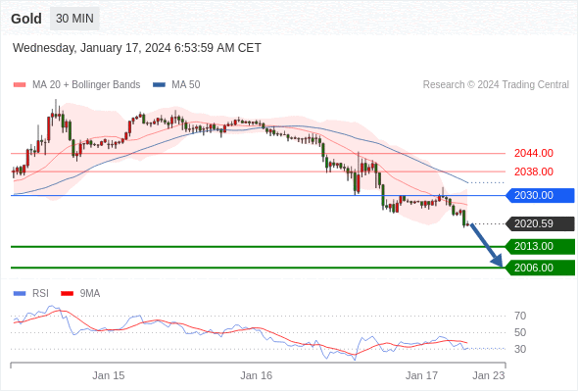Image resolution: width=578 pixels, height=392 pixels.
Task: Click the RSI 50 axis label
Action: click(520, 332)
